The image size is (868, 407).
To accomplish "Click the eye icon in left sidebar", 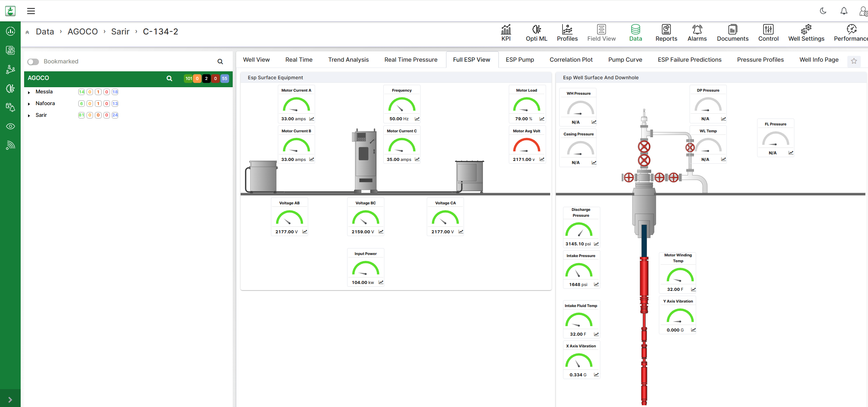I will click(x=10, y=126).
